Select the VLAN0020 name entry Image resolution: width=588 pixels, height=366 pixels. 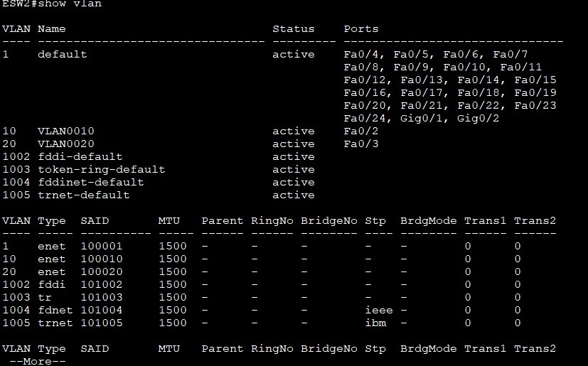(65, 144)
